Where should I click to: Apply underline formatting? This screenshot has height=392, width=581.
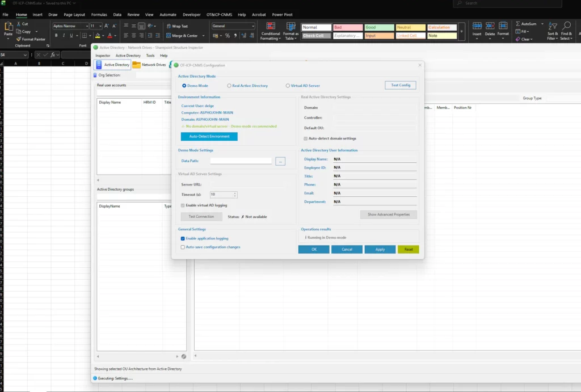pos(71,36)
